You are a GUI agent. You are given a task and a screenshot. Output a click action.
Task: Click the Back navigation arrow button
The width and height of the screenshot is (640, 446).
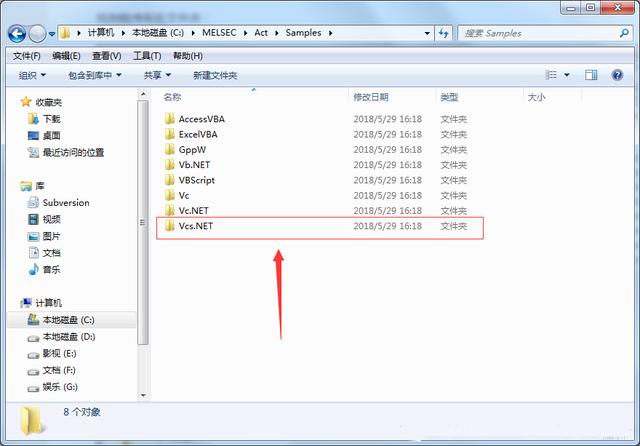click(x=17, y=33)
